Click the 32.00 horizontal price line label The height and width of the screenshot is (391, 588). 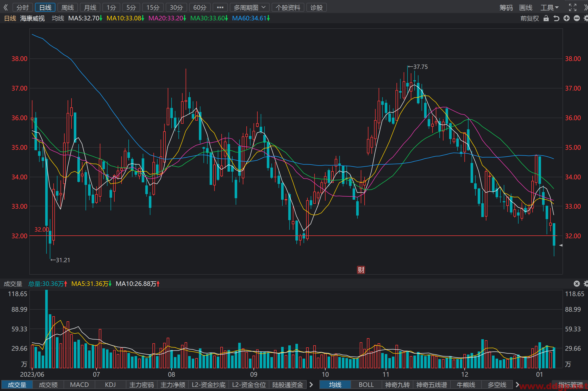[42, 230]
